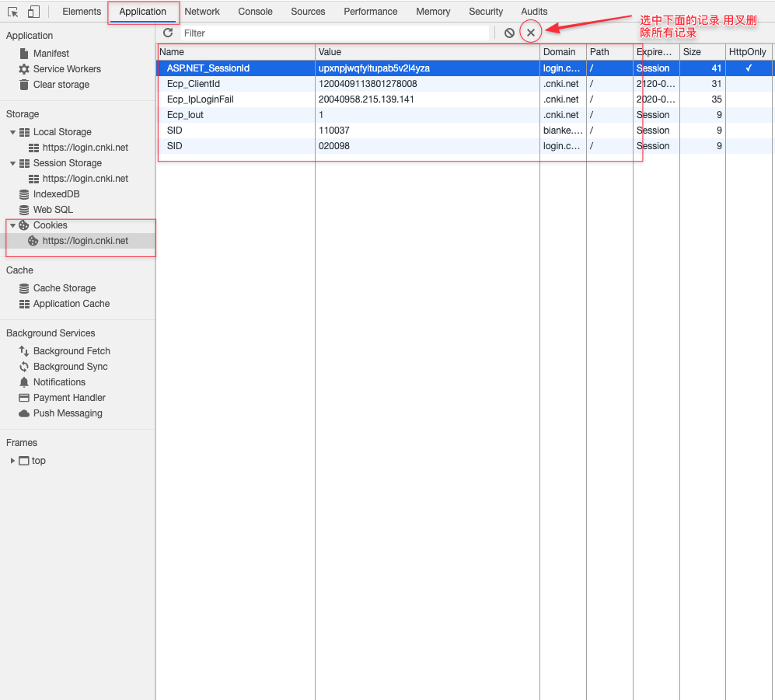Switch to the Console tab
775x700 pixels.
point(255,12)
